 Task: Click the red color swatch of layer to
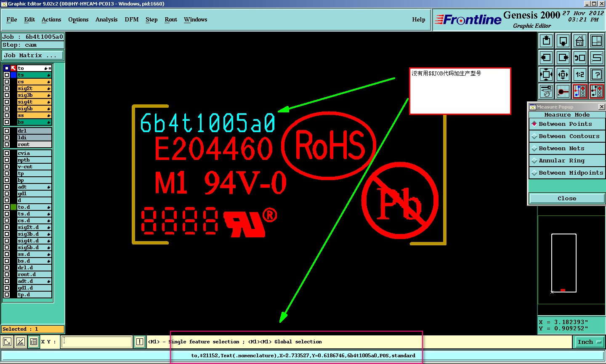[13, 68]
